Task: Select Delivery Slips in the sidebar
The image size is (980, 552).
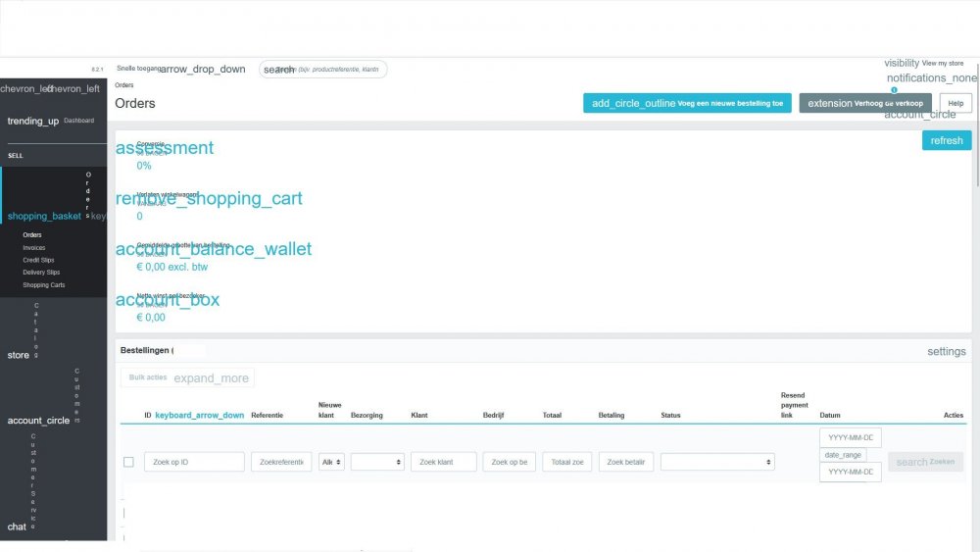Action: coord(41,273)
